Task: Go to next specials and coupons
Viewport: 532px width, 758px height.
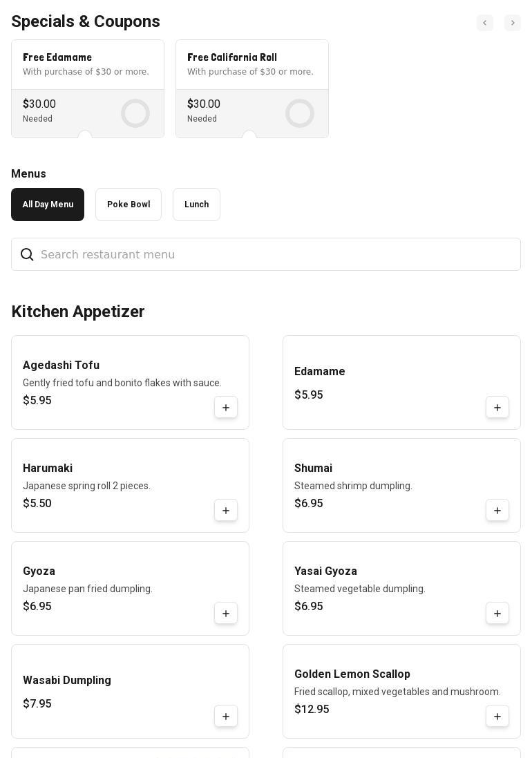Action: tap(513, 23)
